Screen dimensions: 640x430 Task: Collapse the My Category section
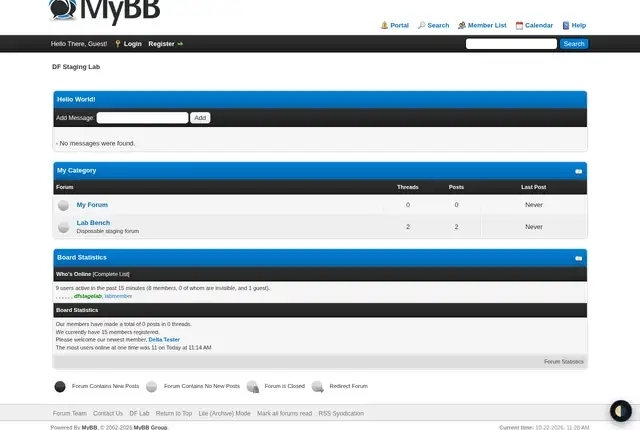[x=578, y=171]
